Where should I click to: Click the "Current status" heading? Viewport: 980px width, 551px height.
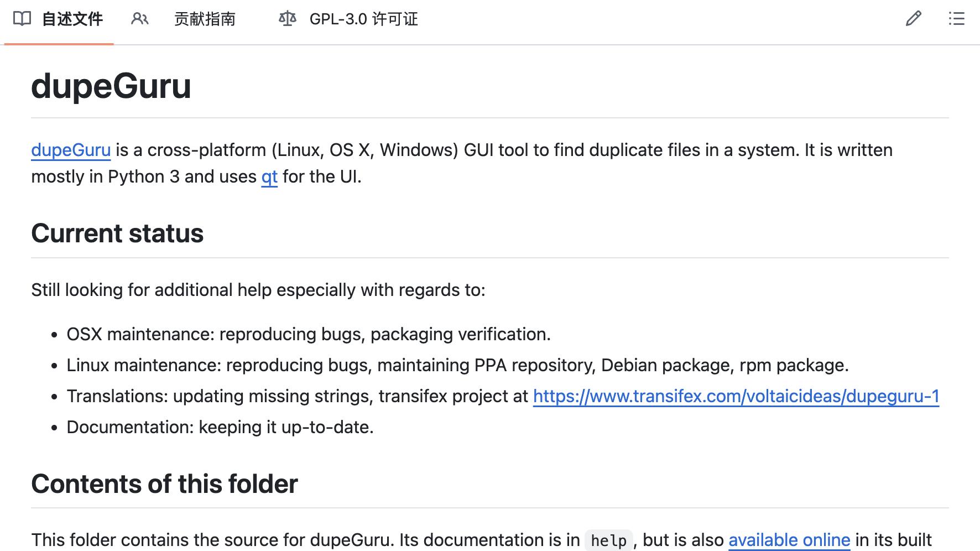click(x=117, y=233)
